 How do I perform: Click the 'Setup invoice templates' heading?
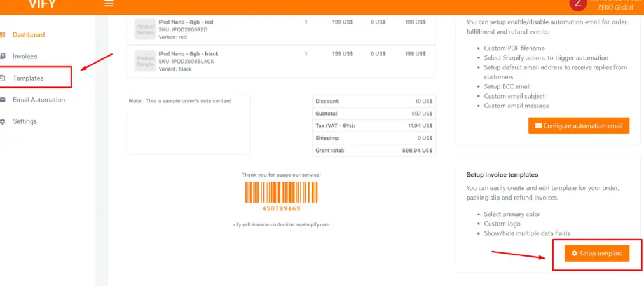[502, 175]
